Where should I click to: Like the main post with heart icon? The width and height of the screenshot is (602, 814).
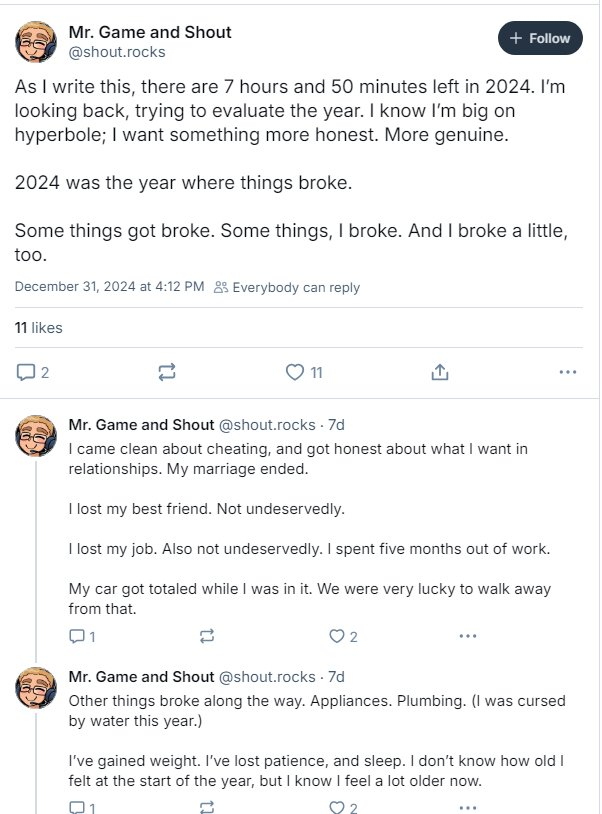[295, 372]
